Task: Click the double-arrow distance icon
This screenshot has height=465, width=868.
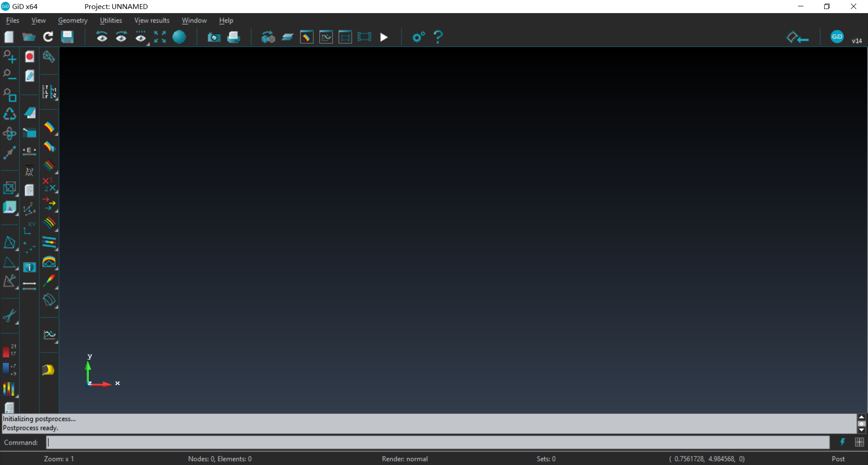Action: [x=29, y=286]
